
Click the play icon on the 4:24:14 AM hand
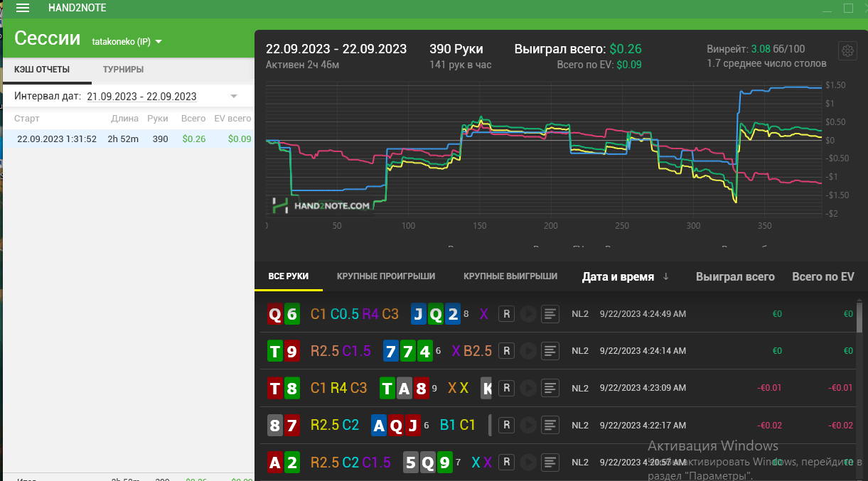point(527,350)
